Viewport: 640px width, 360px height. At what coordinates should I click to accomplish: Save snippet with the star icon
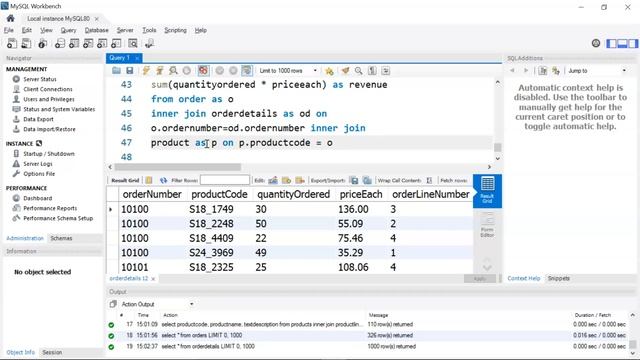point(329,71)
